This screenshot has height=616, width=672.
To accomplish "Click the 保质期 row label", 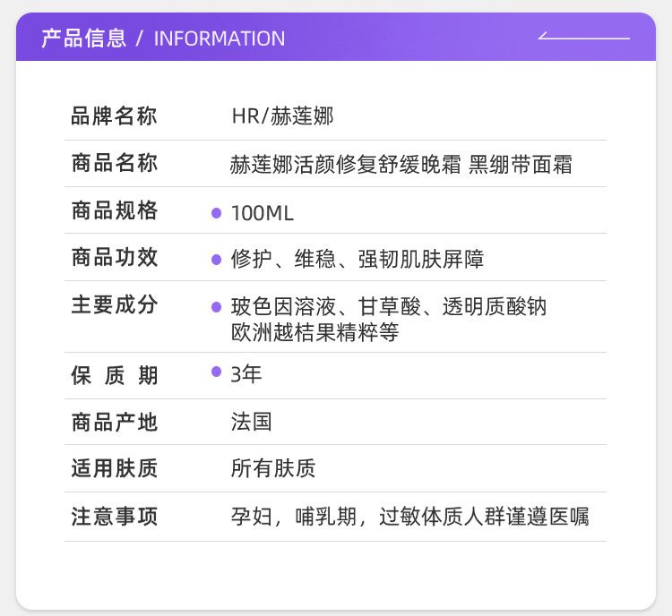I will (x=114, y=376).
